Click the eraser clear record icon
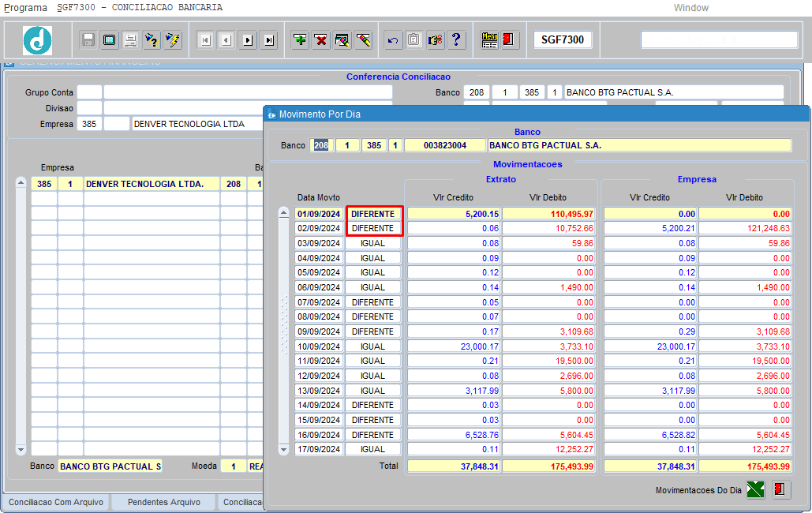 (x=364, y=40)
